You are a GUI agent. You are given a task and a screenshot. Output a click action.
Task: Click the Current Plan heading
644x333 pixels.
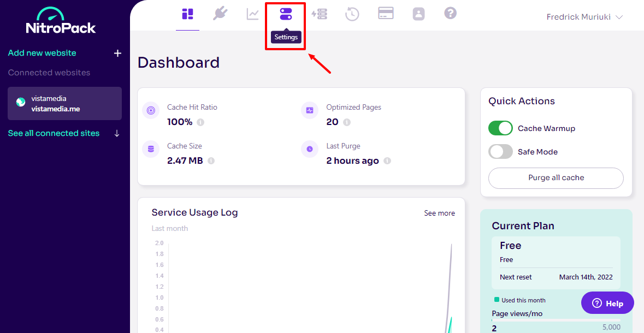click(x=523, y=226)
